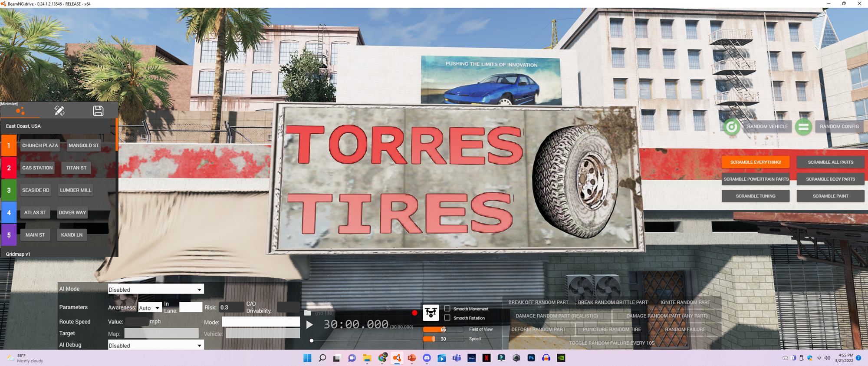Click the green number 3 tile
Screen dimensions: 868x366
click(9, 190)
